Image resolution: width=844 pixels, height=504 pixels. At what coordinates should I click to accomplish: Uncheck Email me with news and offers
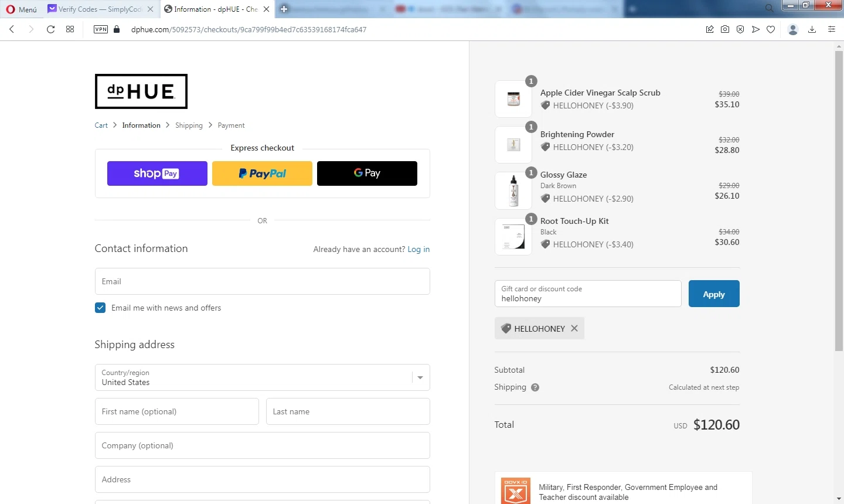click(x=100, y=308)
